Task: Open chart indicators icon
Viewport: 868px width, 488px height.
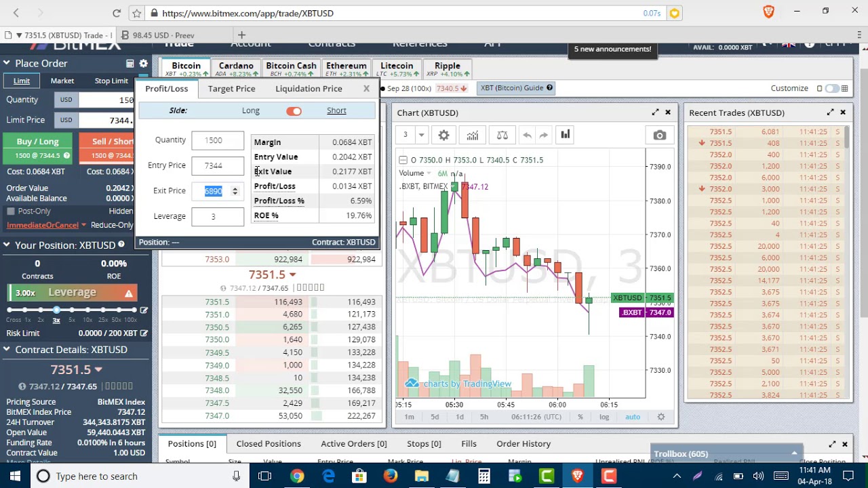Action: pos(473,135)
